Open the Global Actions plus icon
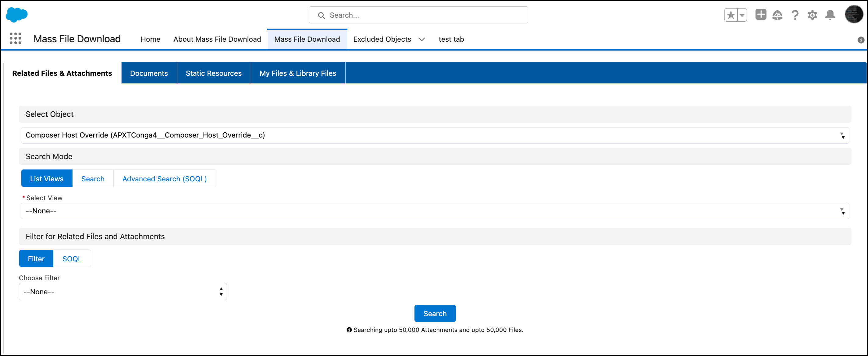 [x=760, y=15]
